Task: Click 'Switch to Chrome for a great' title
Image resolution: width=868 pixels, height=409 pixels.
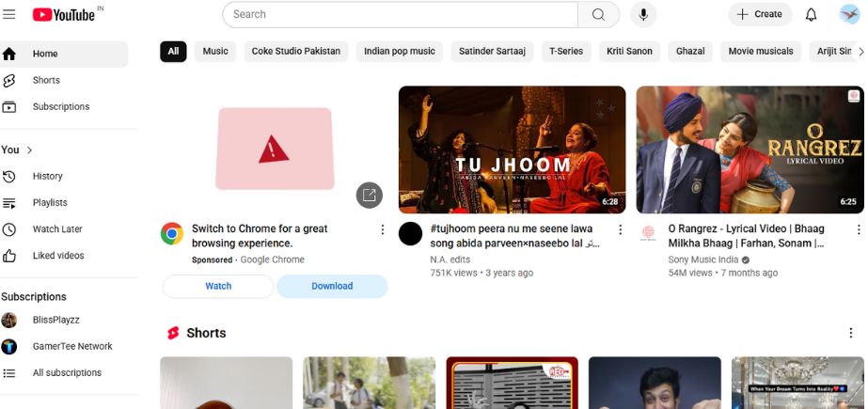Action: pos(260,236)
